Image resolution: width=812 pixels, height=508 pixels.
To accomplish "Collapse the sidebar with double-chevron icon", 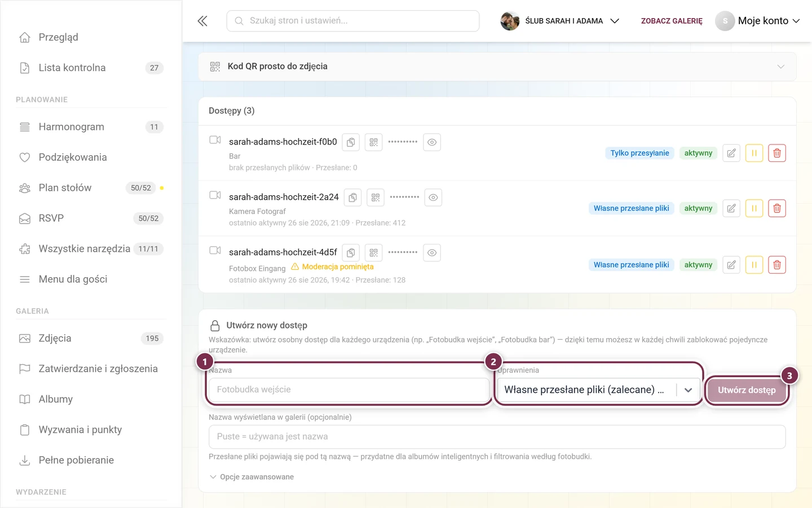I will pos(202,21).
